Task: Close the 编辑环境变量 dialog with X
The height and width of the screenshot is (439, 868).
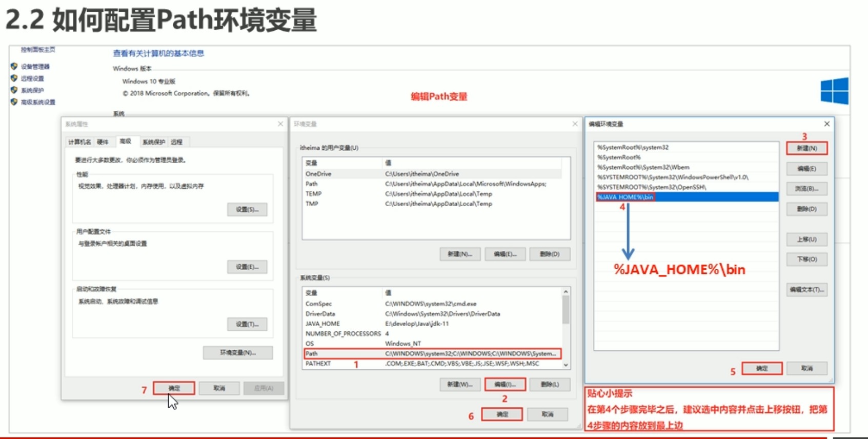Action: (826, 124)
